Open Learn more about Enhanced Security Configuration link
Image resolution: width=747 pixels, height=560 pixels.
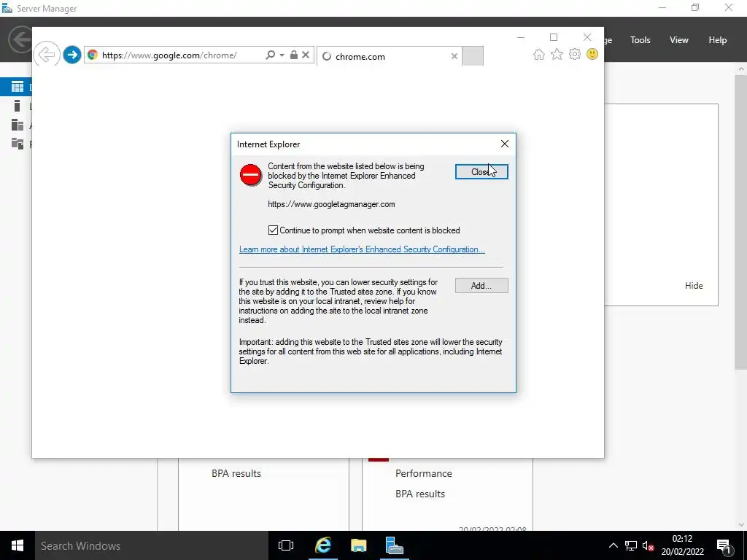click(x=362, y=249)
